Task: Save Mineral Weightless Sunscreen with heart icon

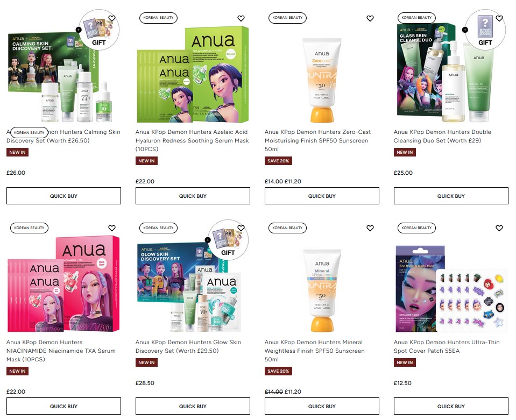Action: pos(370,228)
